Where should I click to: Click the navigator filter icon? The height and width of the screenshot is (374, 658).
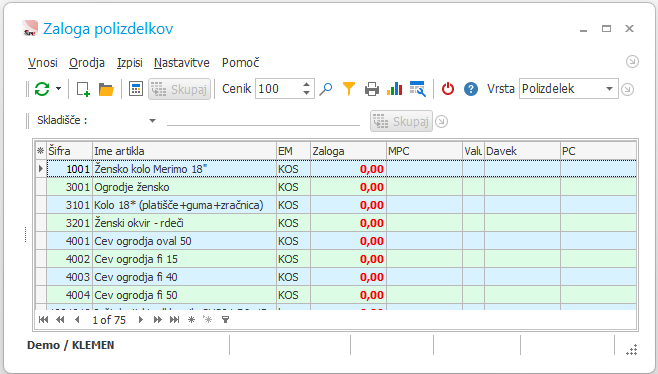coord(225,320)
